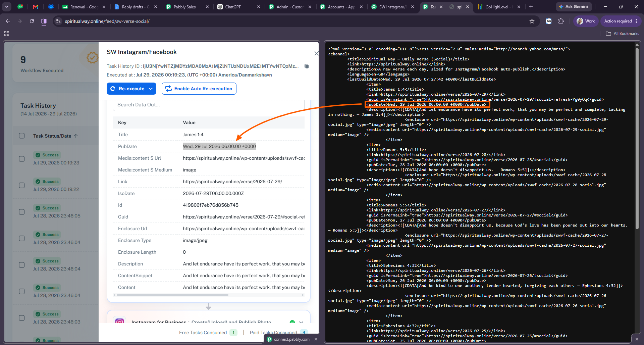Open Ask Gemini
This screenshot has width=644, height=345.
574,7
